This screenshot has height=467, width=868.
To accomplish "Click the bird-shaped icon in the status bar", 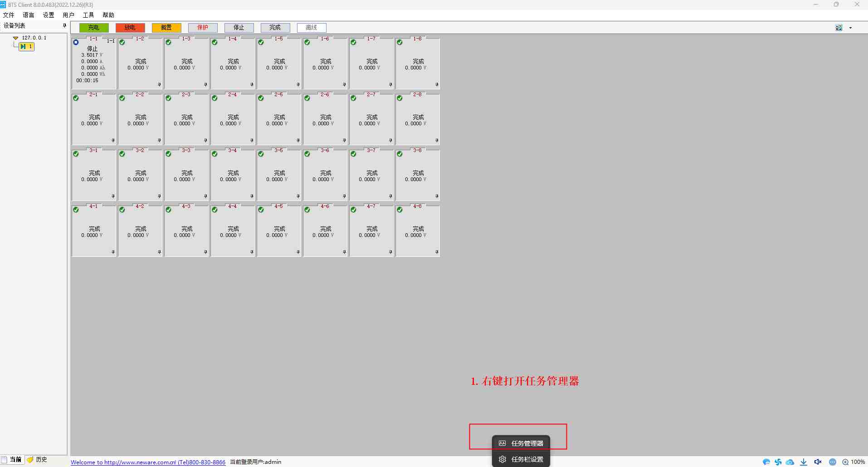I will (x=766, y=462).
